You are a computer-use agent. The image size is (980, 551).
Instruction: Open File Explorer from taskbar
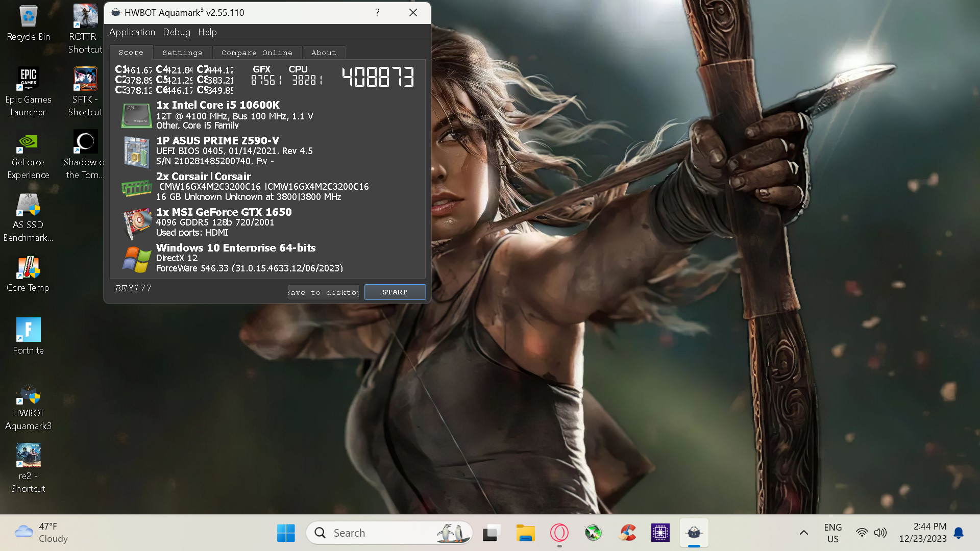525,533
